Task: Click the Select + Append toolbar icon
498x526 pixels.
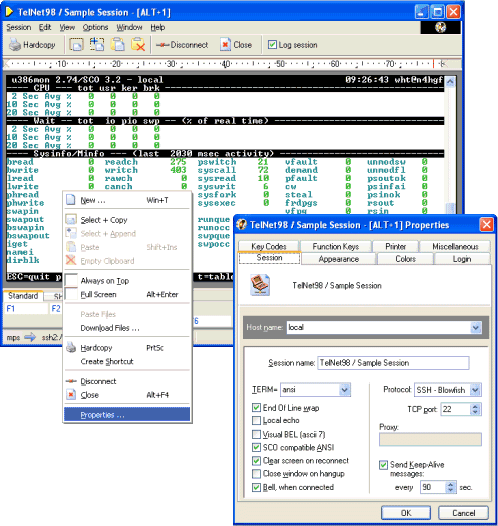Action: pos(97,45)
